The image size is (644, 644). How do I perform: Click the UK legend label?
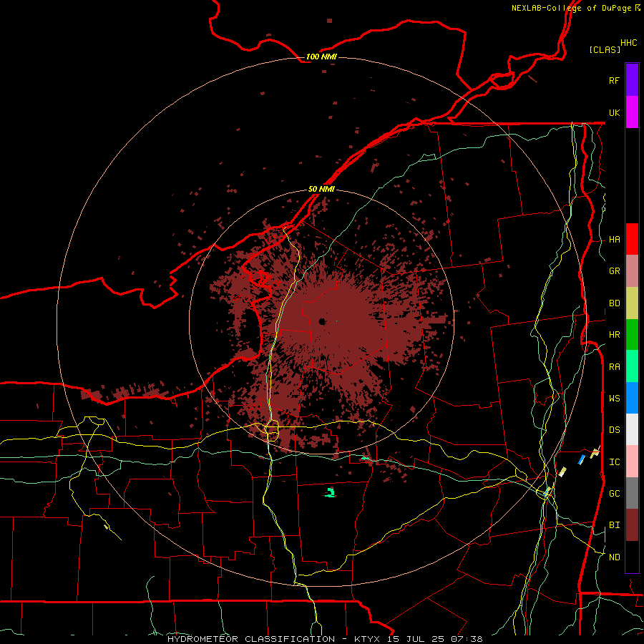pyautogui.click(x=615, y=112)
